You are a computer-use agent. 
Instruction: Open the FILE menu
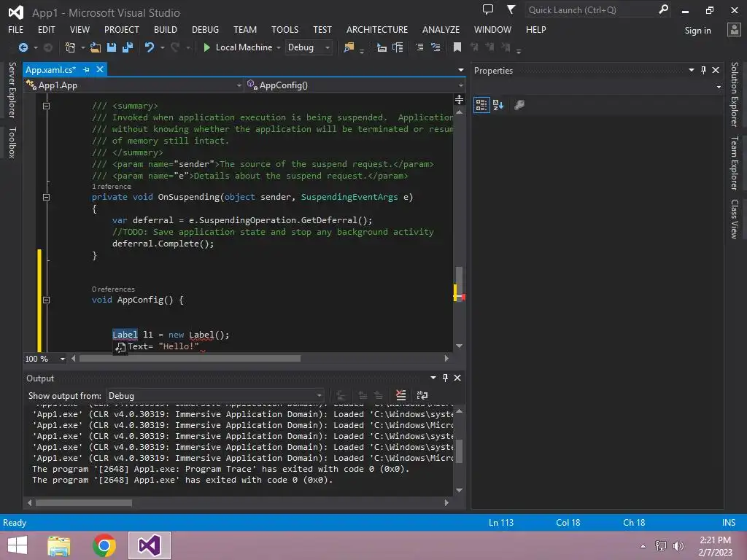click(x=16, y=29)
